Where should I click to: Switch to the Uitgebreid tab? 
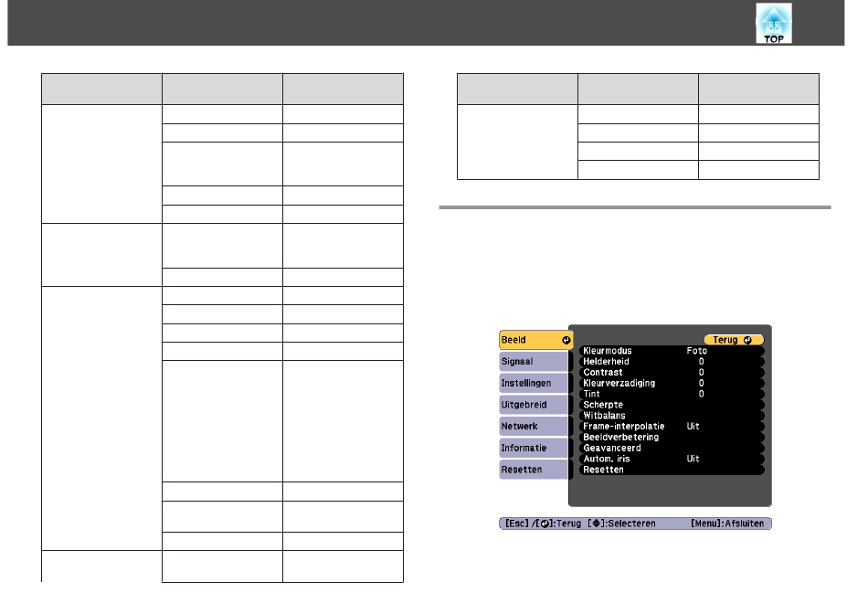pyautogui.click(x=534, y=405)
